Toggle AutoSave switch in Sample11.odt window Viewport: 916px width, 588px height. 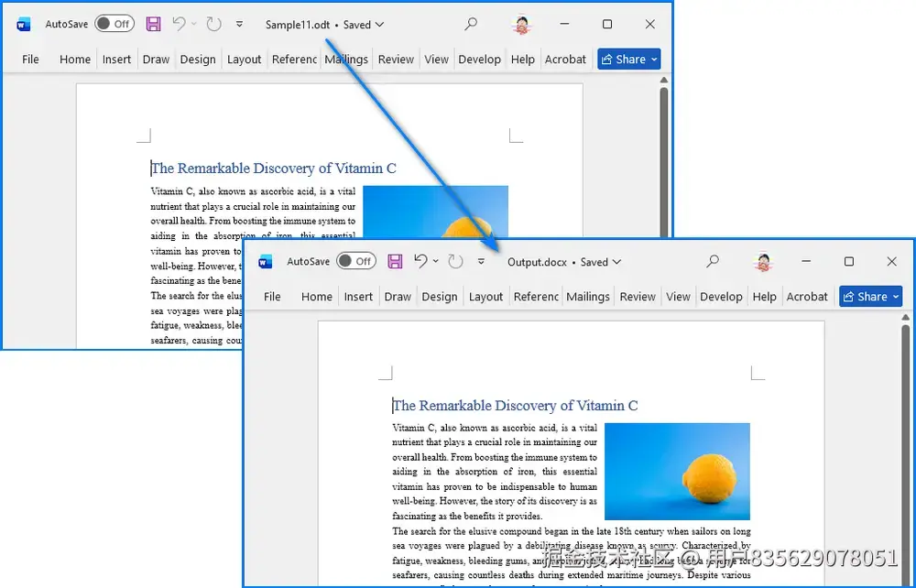(114, 24)
